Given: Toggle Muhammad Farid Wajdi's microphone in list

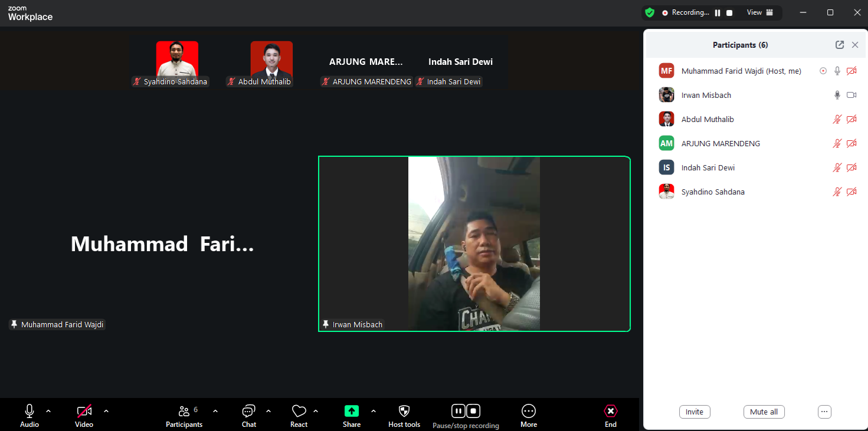Looking at the screenshot, I should pos(837,71).
